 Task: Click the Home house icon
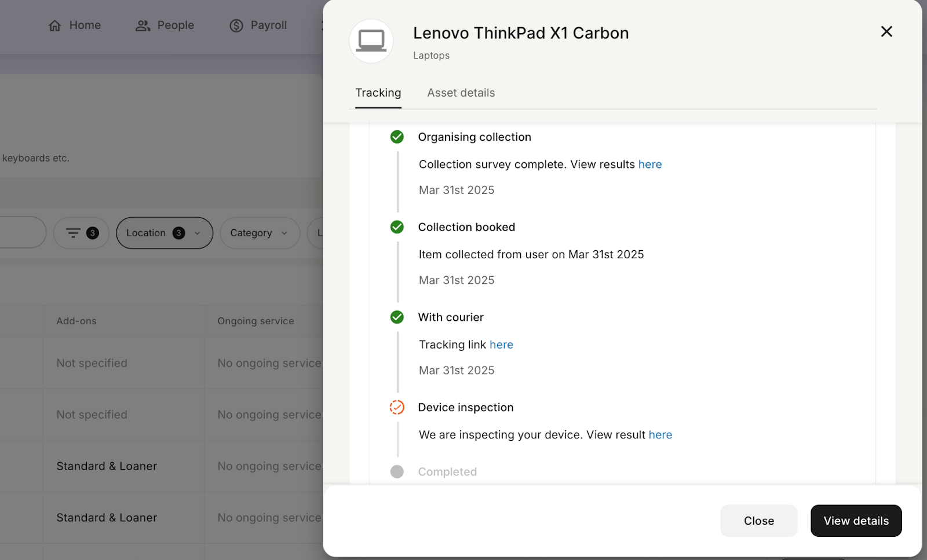(54, 25)
